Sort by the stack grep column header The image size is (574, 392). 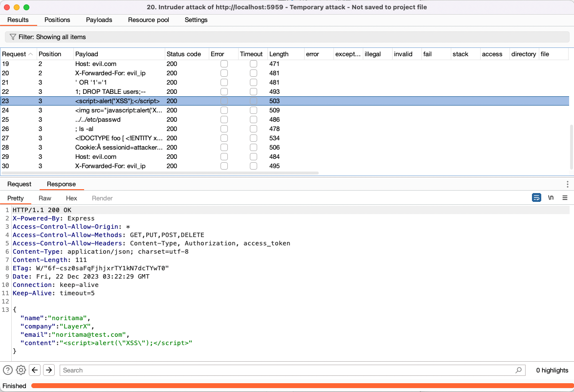[x=465, y=54]
